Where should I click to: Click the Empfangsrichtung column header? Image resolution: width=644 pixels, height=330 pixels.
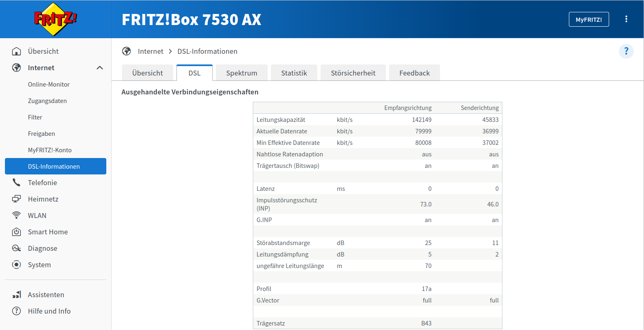coord(408,108)
